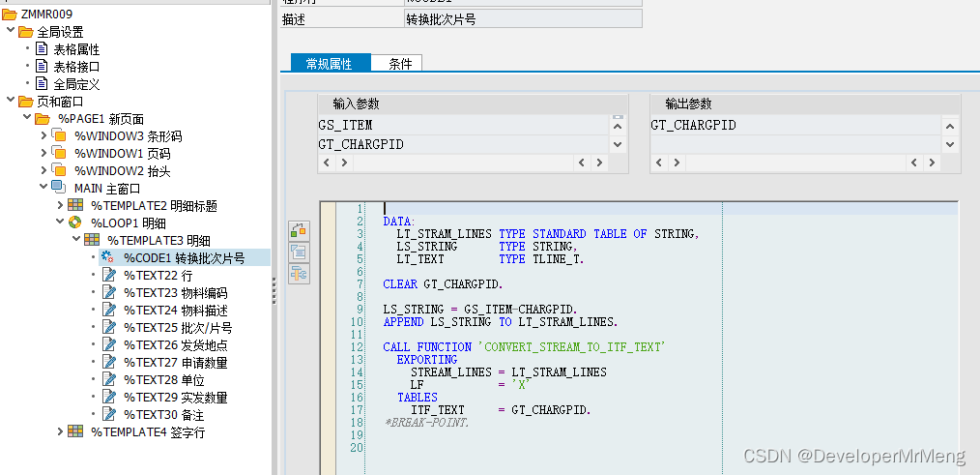Select the 表格接口 form interface node

pyautogui.click(x=76, y=67)
